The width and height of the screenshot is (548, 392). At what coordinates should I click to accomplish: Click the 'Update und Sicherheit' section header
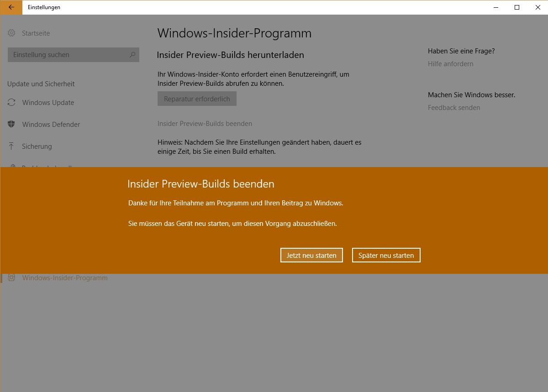tap(41, 84)
